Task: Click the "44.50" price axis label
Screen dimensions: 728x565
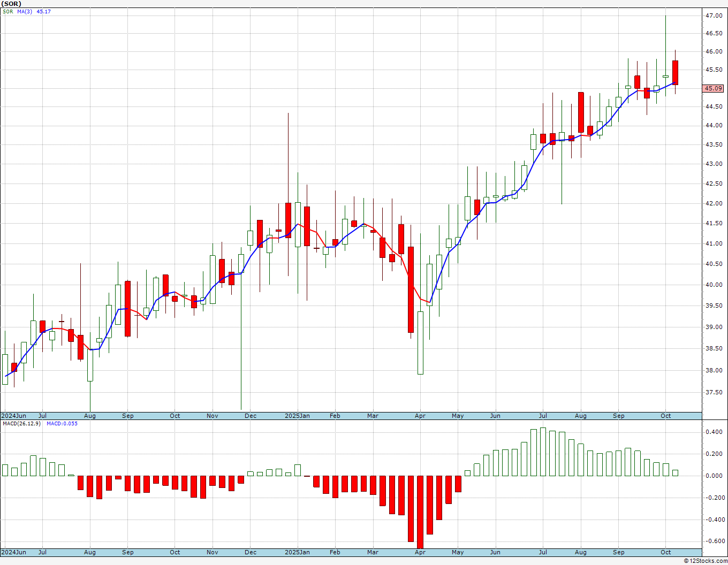Action: point(714,107)
